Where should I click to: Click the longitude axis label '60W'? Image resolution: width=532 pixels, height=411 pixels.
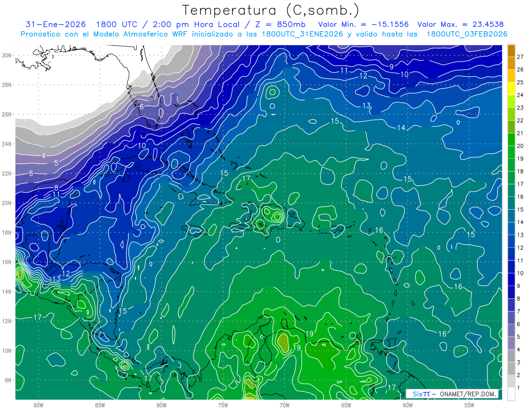[x=408, y=405]
